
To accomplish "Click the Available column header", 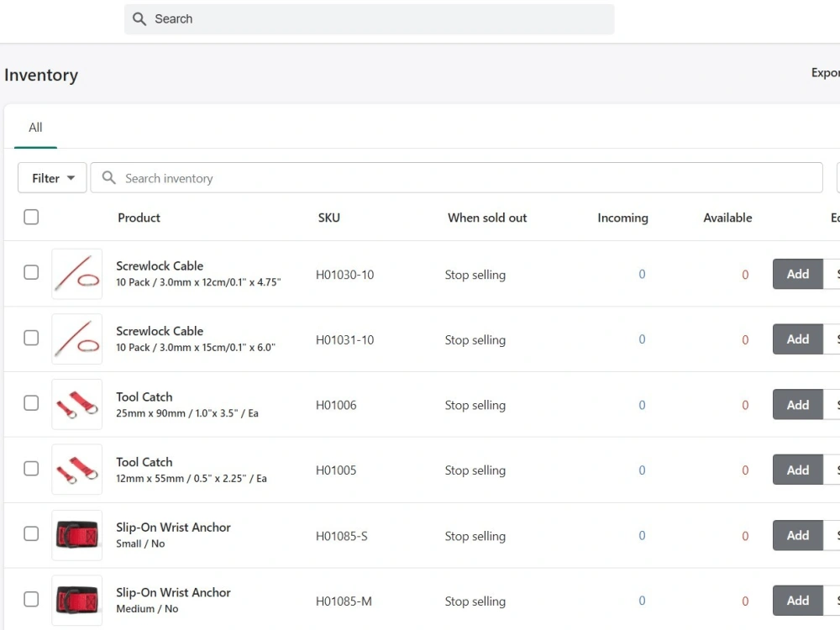I will click(x=727, y=218).
